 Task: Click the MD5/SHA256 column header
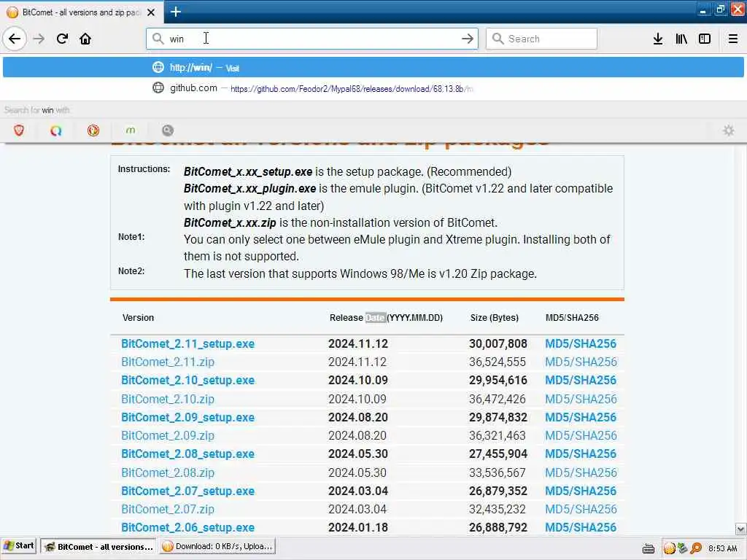[572, 318]
